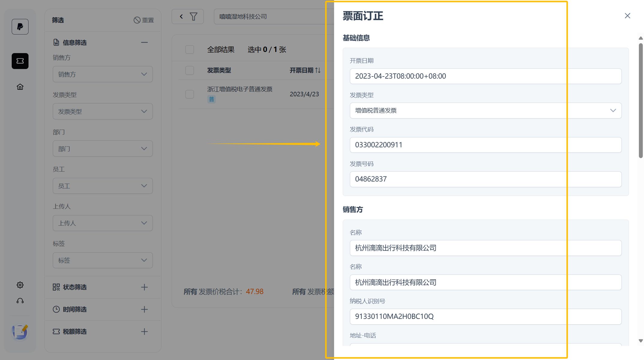Click the P logo at top left
Image resolution: width=644 pixels, height=360 pixels.
20,27
